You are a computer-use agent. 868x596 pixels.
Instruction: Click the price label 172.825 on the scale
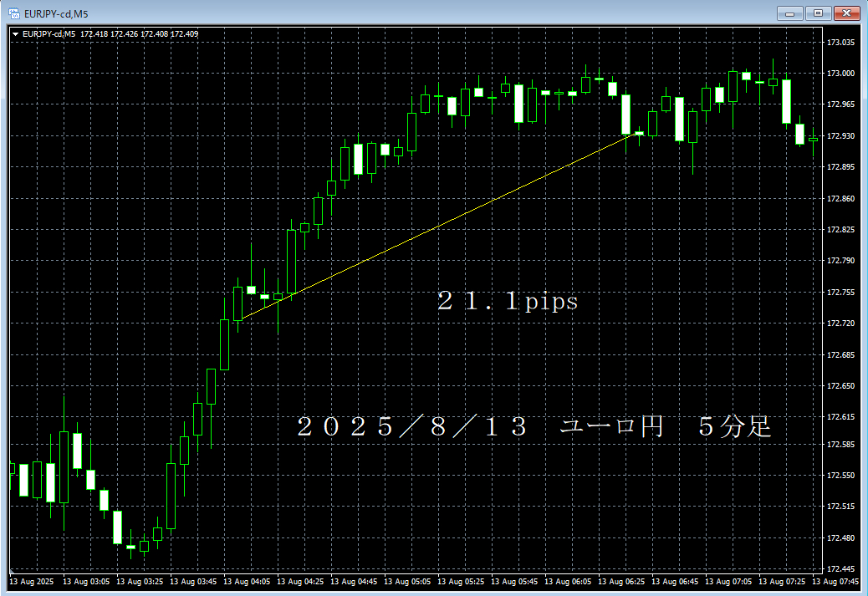840,229
